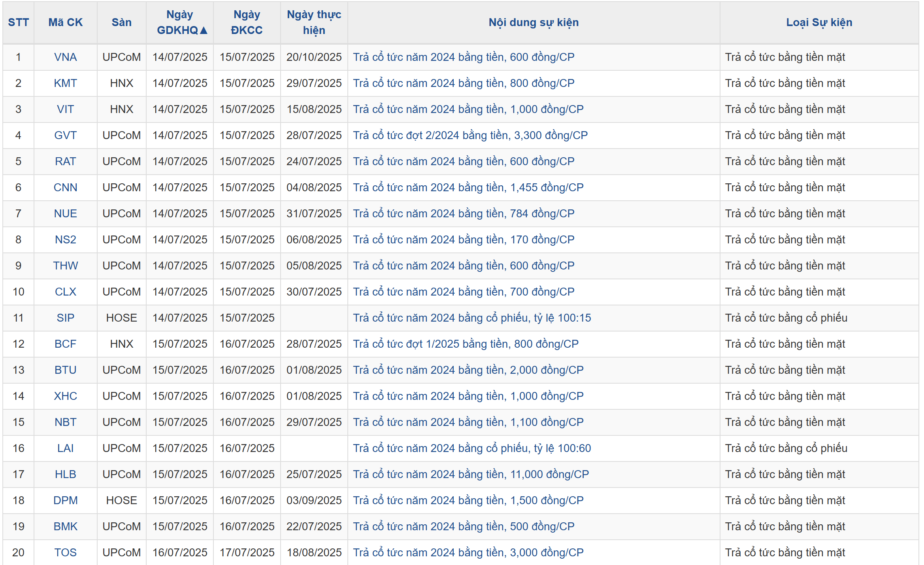The height and width of the screenshot is (565, 924).
Task: Open CLX event: dividend 700 đồng/CP
Action: [x=464, y=292]
